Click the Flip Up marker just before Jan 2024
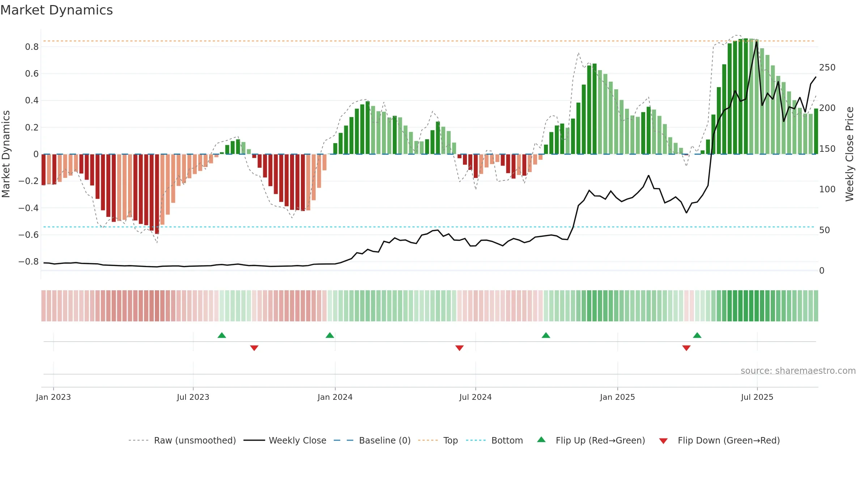868x488 pixels. click(x=330, y=335)
